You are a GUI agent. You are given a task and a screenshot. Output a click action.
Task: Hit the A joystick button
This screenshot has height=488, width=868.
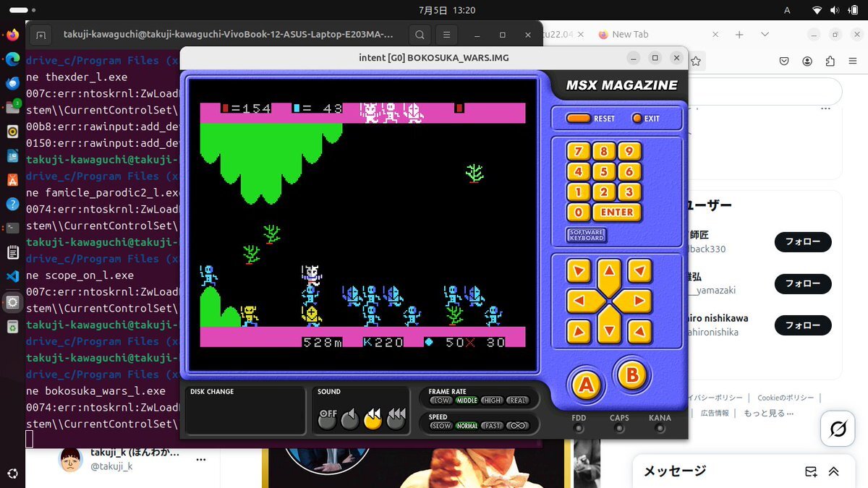(x=586, y=385)
